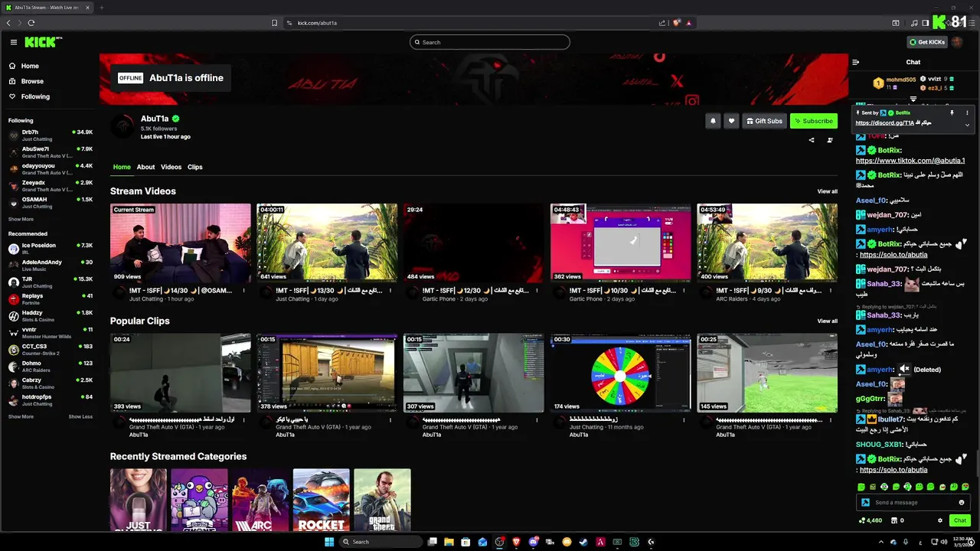Open chat settings gear
980x551 pixels.
coord(940,520)
